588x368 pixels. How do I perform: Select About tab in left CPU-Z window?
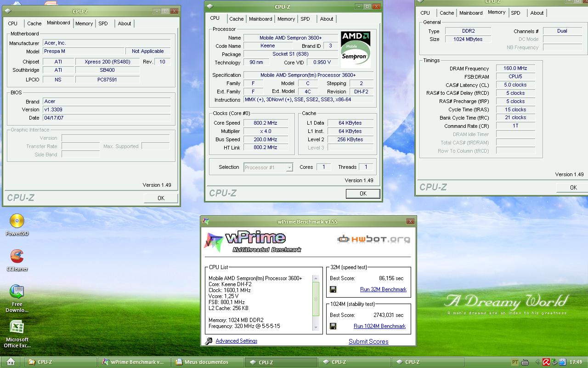(x=124, y=23)
